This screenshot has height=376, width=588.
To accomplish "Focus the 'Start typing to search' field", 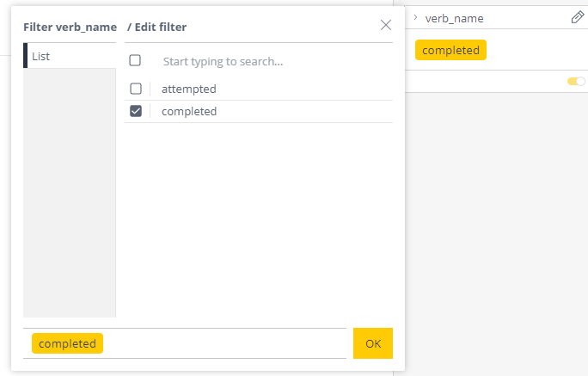I will (277, 62).
